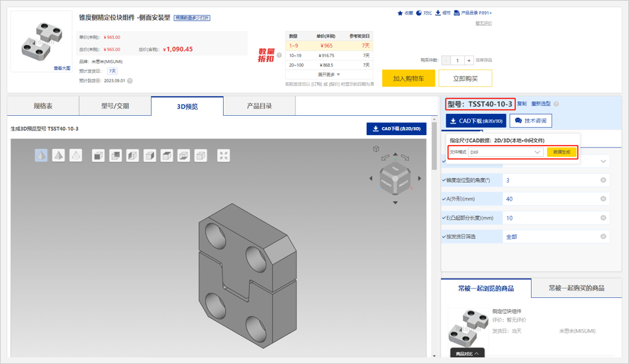629x364 pixels.
Task: Click the clear icon in the A(外形)(mm) row
Action: click(603, 199)
